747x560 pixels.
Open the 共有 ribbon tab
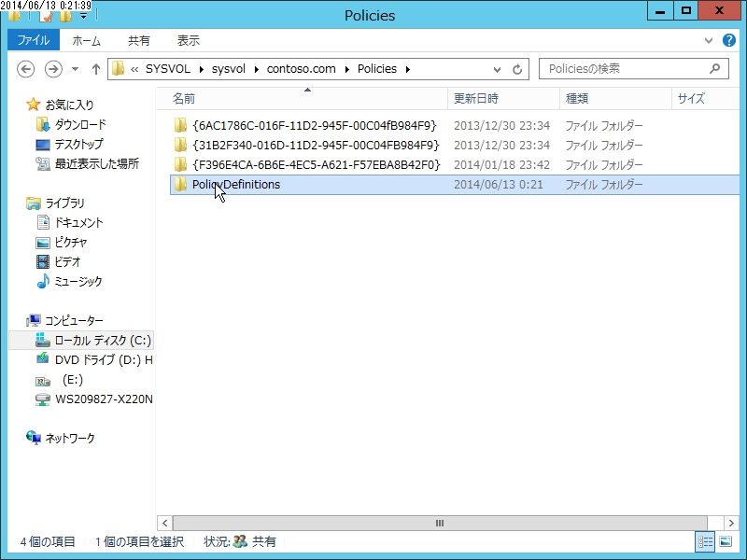[139, 40]
